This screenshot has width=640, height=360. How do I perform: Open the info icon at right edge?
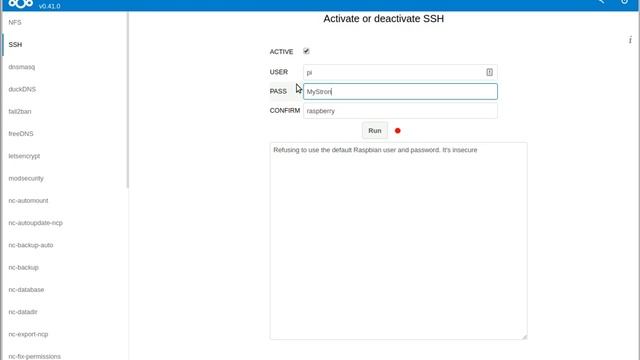pos(630,40)
